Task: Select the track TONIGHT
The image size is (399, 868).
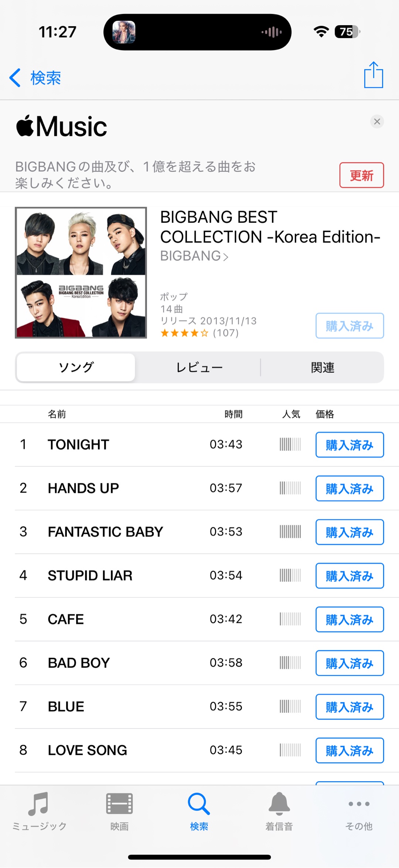Action: pyautogui.click(x=78, y=445)
